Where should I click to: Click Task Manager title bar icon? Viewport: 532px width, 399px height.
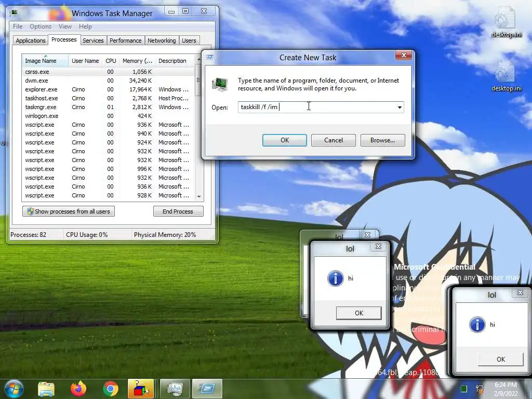[x=14, y=13]
